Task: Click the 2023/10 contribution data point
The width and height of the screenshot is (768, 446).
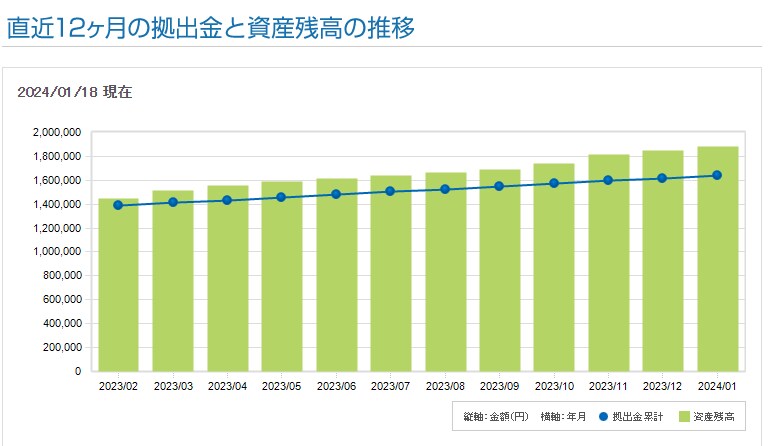Action: coord(554,184)
